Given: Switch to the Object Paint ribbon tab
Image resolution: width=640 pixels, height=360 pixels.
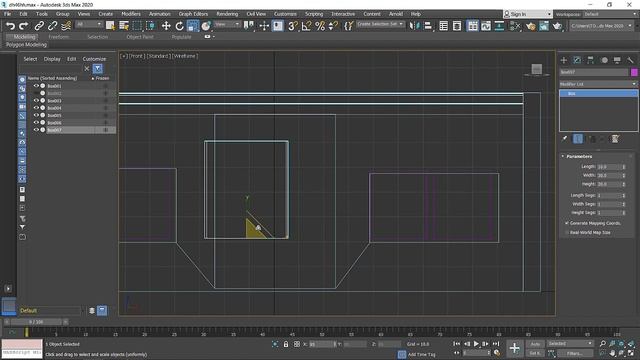Looking at the screenshot, I should coord(140,37).
